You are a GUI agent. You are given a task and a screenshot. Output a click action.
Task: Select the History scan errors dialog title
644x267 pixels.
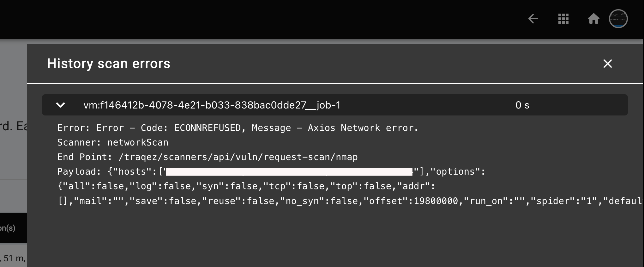coord(109,64)
